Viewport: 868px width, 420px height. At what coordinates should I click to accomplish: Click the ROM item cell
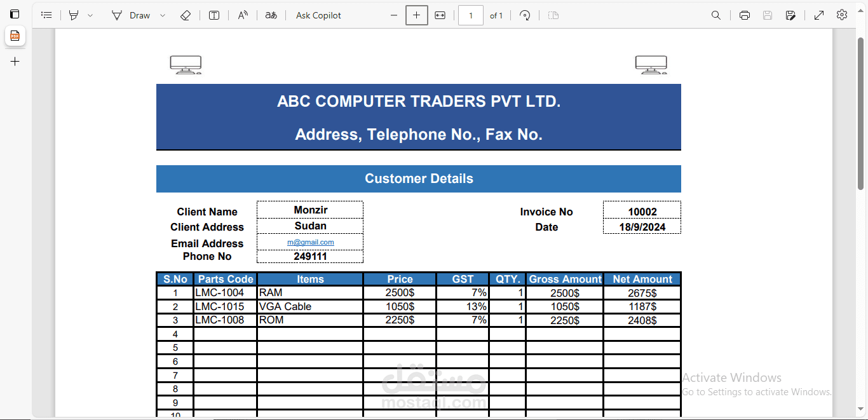click(310, 320)
